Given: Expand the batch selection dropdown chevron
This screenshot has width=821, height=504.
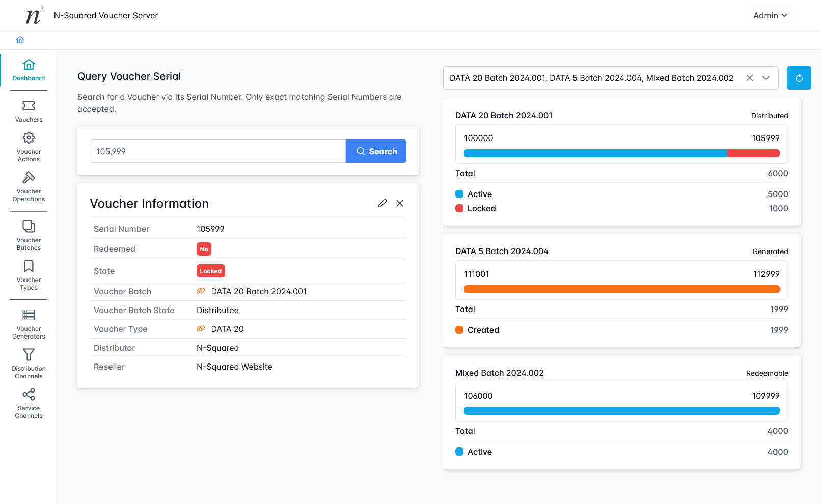Looking at the screenshot, I should pos(766,78).
